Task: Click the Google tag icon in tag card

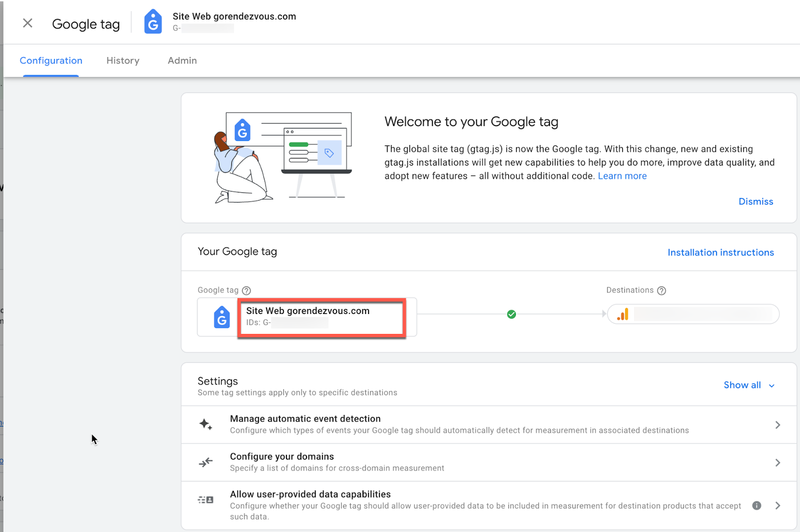Action: 222,317
